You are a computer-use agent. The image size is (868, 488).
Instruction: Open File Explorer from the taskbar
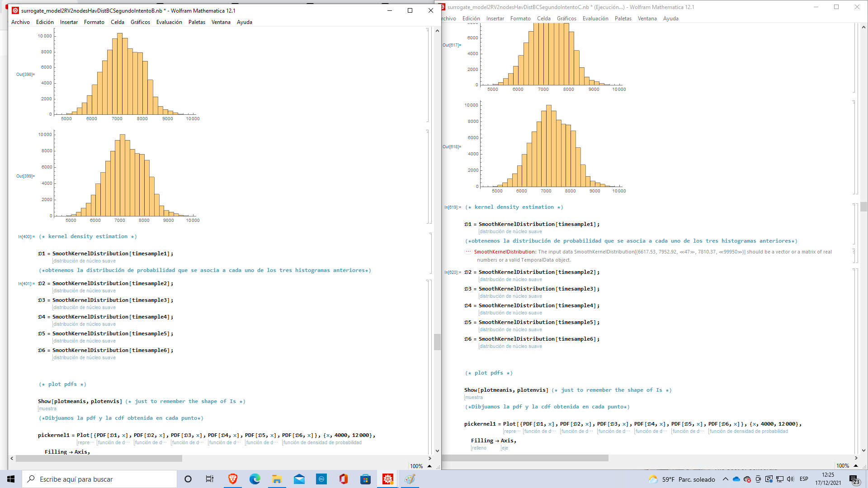point(277,479)
